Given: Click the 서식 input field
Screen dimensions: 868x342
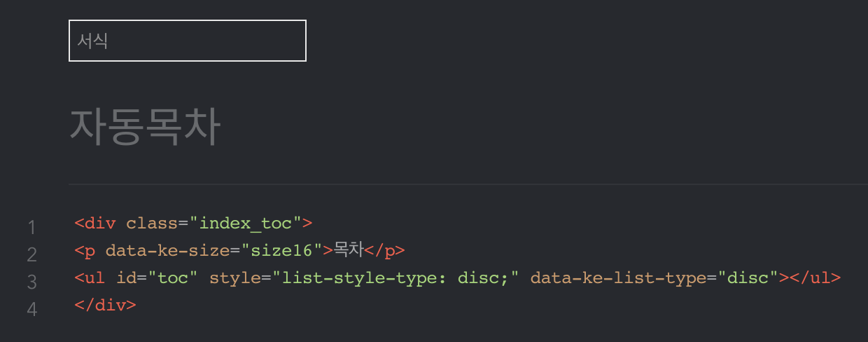Looking at the screenshot, I should (188, 41).
